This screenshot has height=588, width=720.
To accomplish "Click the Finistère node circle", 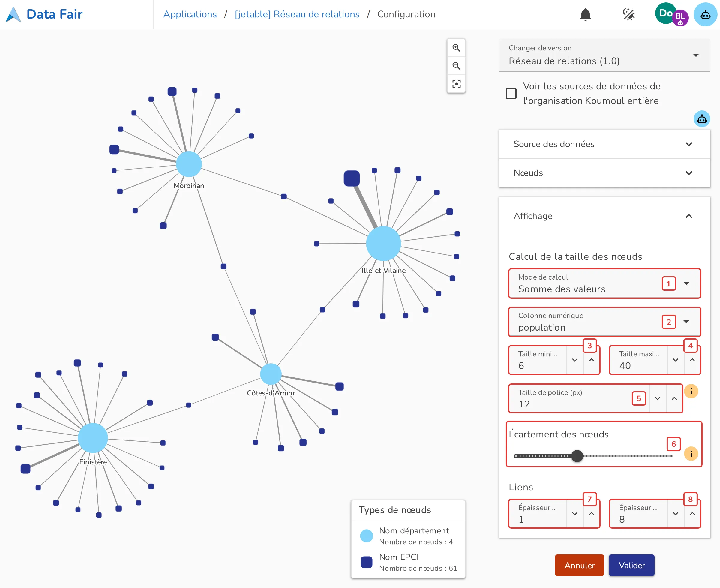I will [x=93, y=438].
